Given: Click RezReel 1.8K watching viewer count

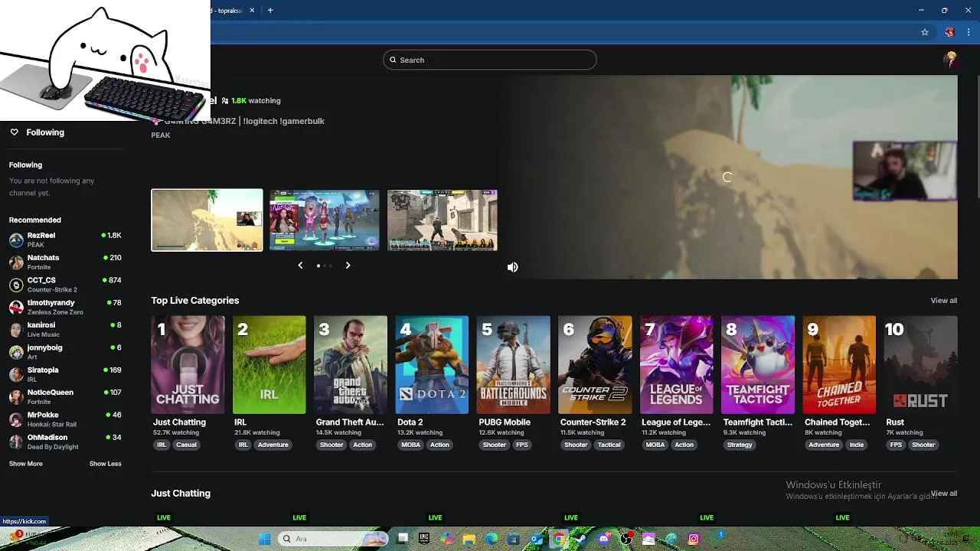Looking at the screenshot, I should coord(251,100).
